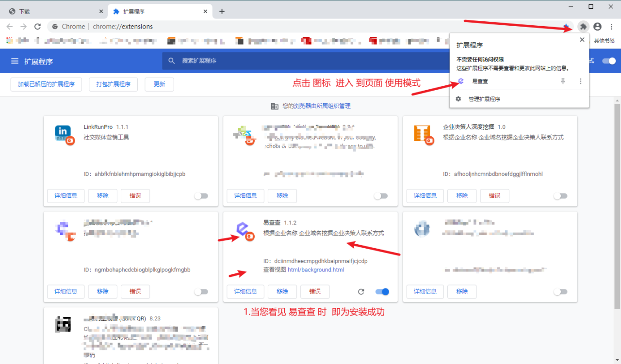Screen dimensions: 621x364
Task: Click 移除 for LinkRunPro
Action: [x=103, y=196]
